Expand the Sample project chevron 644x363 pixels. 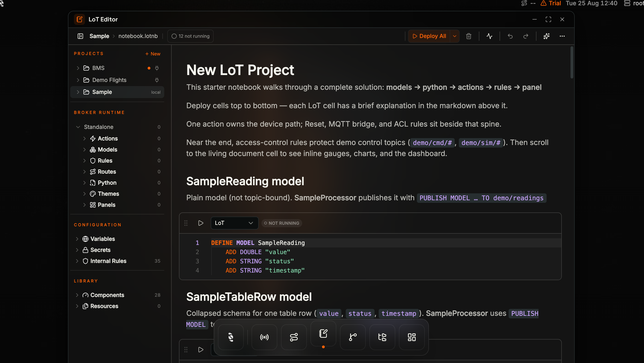click(78, 92)
